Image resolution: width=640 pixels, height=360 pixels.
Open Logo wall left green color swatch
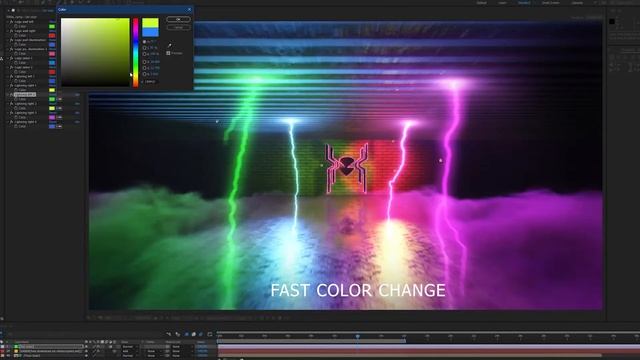point(52,27)
